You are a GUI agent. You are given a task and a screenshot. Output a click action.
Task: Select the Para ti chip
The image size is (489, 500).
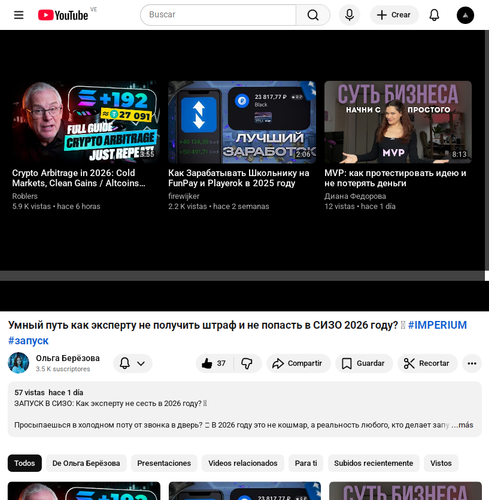tap(306, 463)
